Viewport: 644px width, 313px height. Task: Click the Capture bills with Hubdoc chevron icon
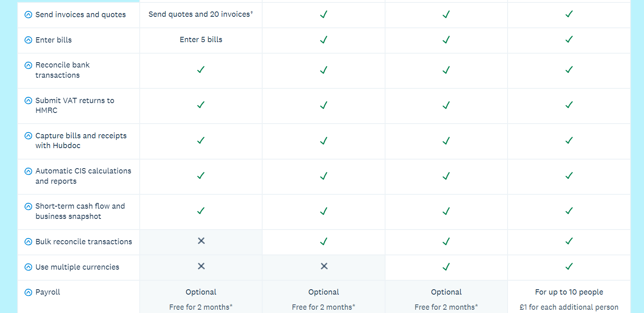tap(28, 136)
